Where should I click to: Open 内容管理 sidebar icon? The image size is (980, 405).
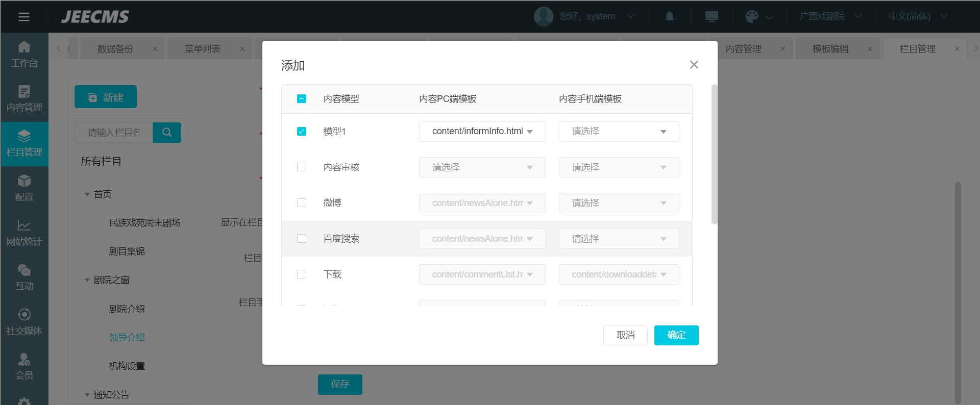24,98
